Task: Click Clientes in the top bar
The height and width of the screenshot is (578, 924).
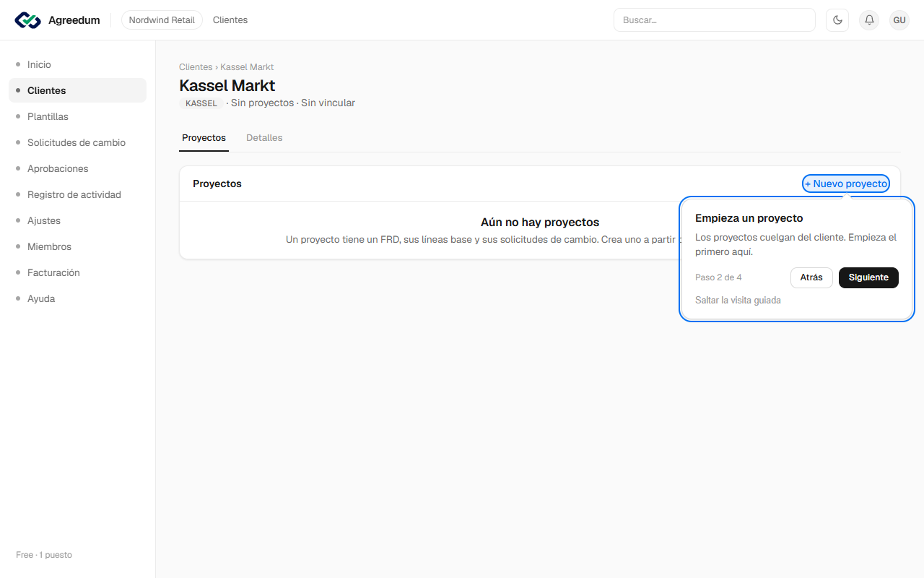Action: tap(230, 20)
